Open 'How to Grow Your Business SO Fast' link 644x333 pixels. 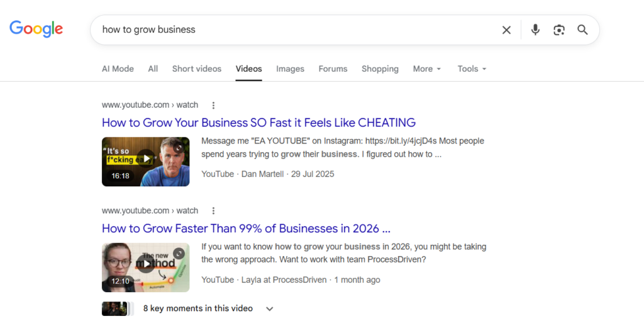click(x=258, y=123)
